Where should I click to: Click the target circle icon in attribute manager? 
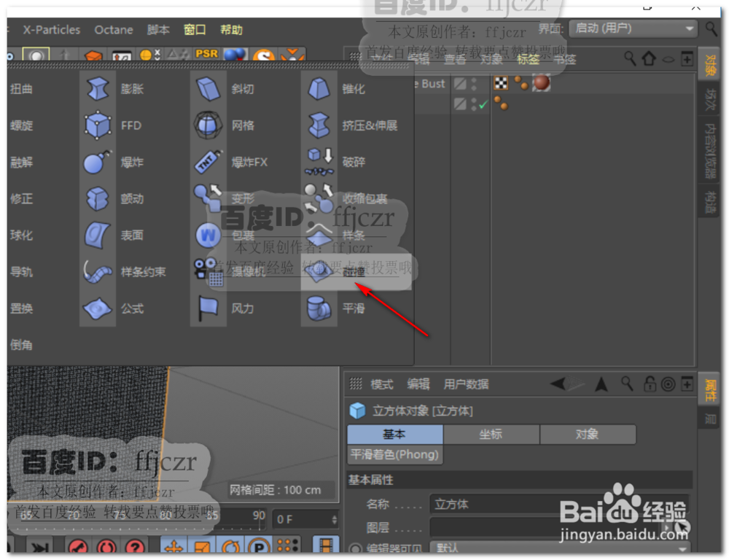[x=668, y=384]
